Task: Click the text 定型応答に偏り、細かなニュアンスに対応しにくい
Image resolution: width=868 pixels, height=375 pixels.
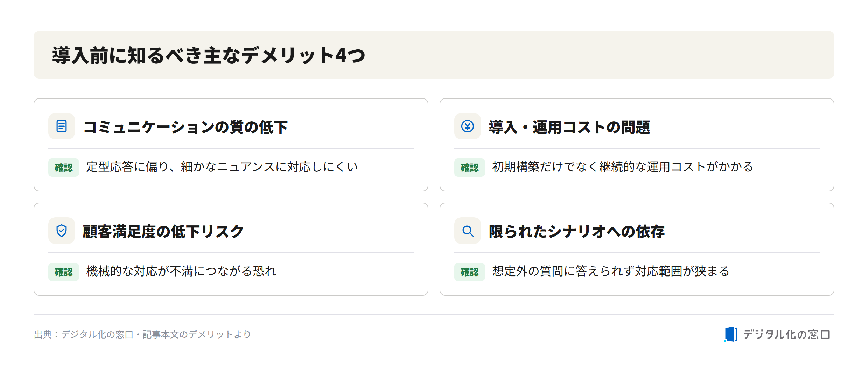Action: (x=222, y=167)
